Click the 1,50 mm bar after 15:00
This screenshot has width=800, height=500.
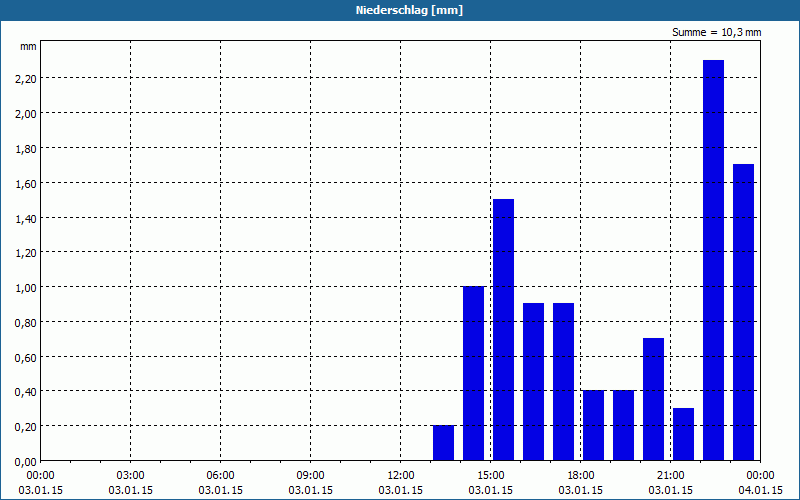504,330
